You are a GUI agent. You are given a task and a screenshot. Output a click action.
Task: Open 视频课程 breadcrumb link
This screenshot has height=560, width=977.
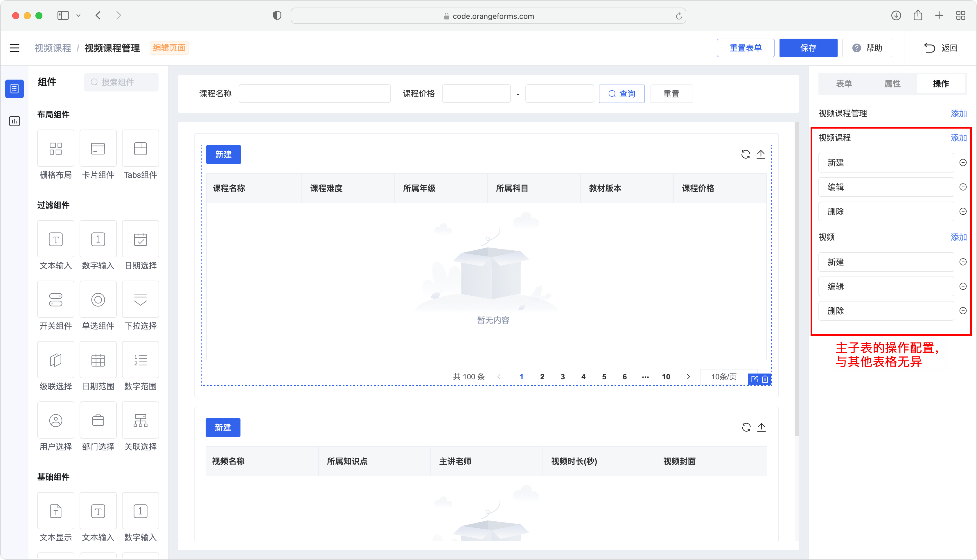click(x=53, y=48)
